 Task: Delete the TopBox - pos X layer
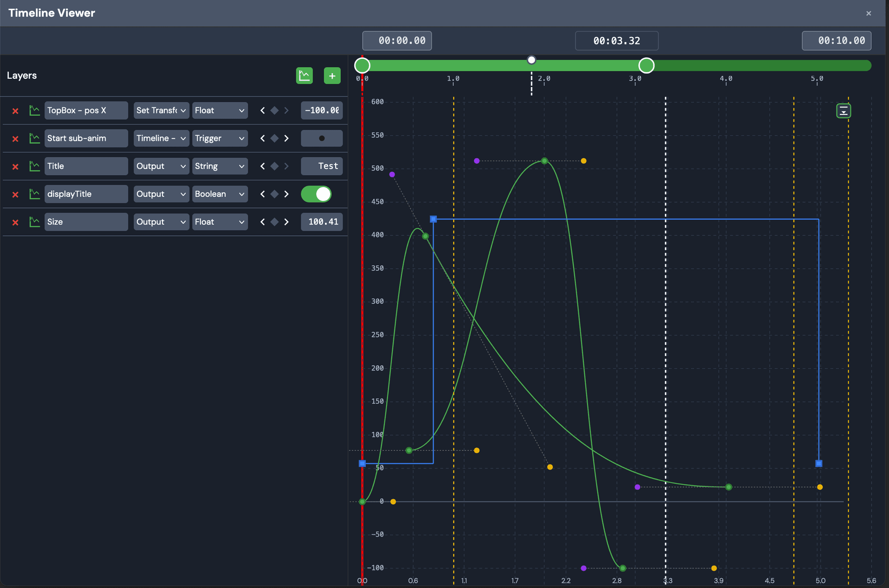click(x=15, y=111)
